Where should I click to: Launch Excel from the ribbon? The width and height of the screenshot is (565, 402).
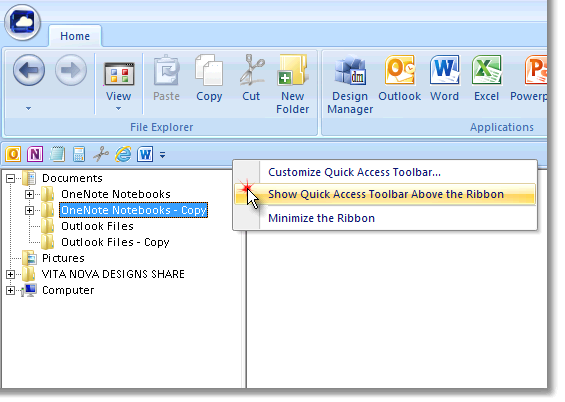coord(486,79)
